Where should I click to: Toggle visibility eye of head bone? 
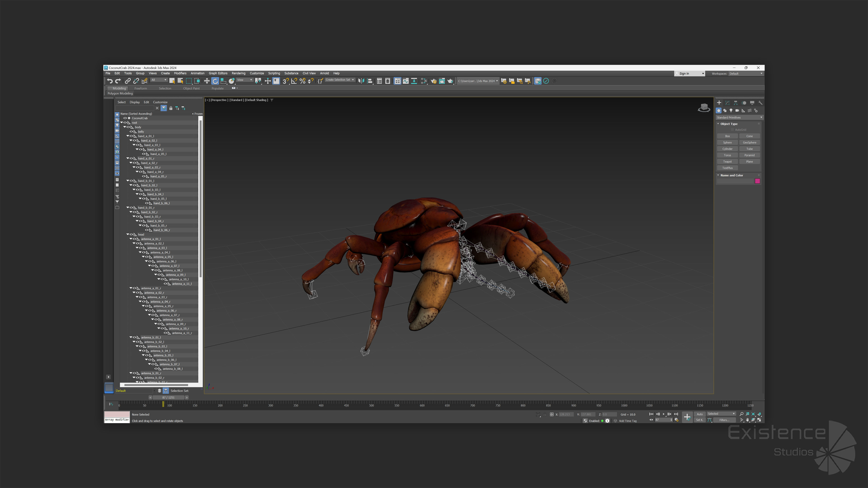tap(131, 235)
